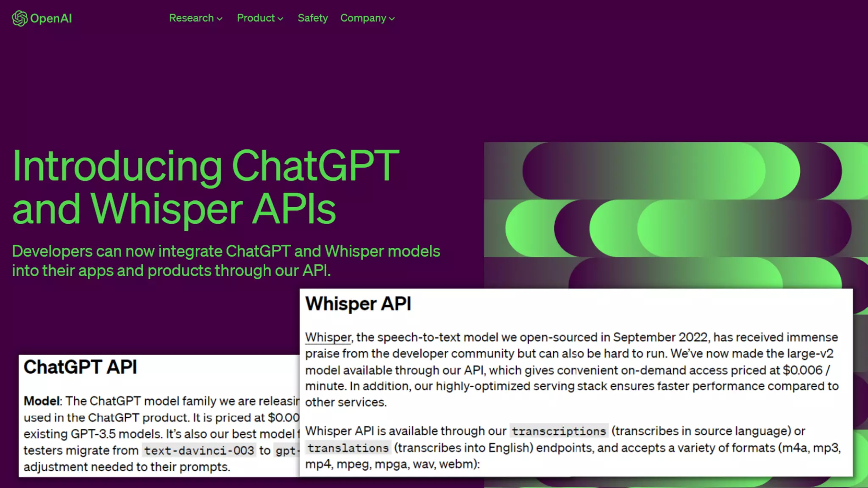
Task: Click the transcriptions code snippet
Action: pyautogui.click(x=559, y=431)
